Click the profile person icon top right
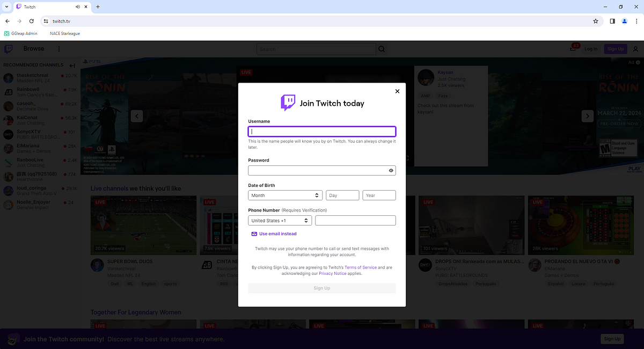644x349 pixels. pos(635,48)
